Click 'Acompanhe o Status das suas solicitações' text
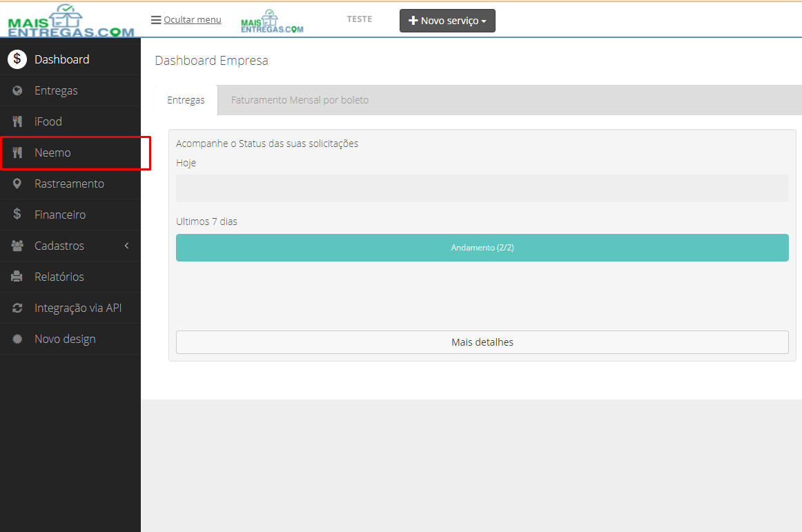The height and width of the screenshot is (532, 802). pyautogui.click(x=267, y=144)
